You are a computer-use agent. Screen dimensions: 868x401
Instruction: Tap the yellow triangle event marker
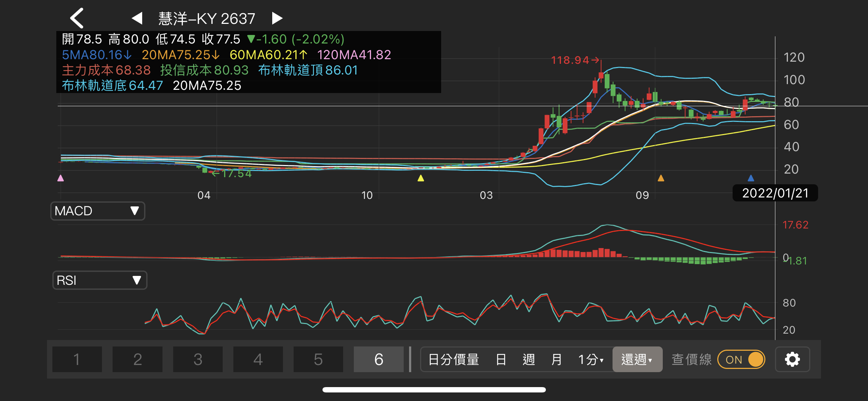(421, 178)
